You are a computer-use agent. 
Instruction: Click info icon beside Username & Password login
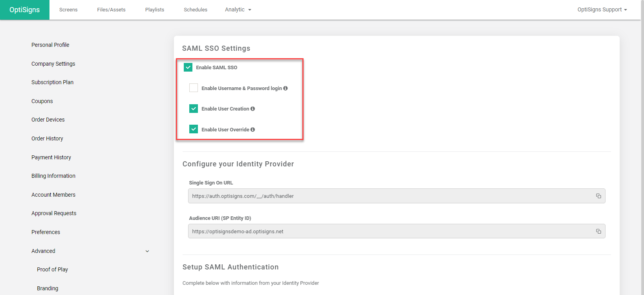285,88
